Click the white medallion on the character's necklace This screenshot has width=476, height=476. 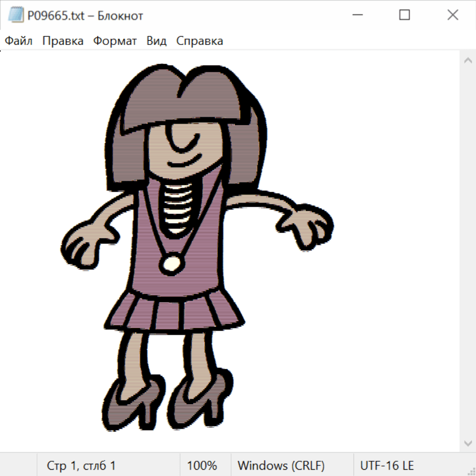172,263
